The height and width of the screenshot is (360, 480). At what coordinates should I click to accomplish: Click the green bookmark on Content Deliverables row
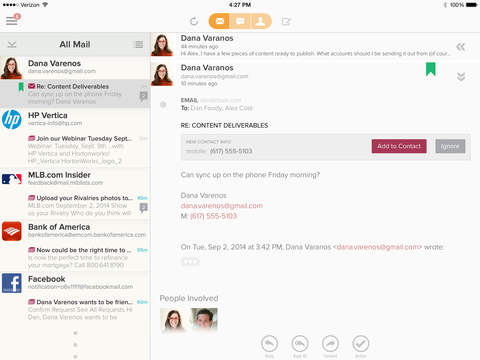coord(21,87)
